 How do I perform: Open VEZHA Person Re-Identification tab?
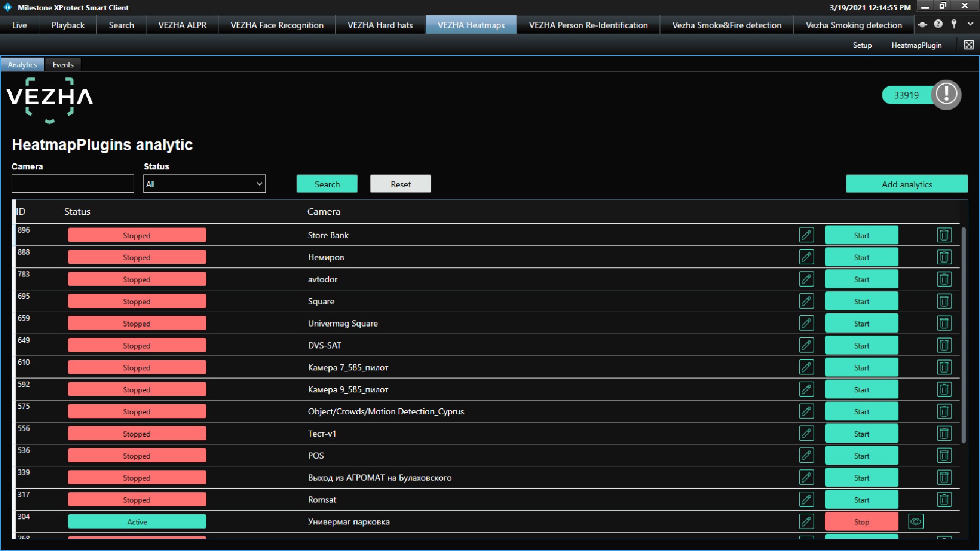(x=588, y=25)
